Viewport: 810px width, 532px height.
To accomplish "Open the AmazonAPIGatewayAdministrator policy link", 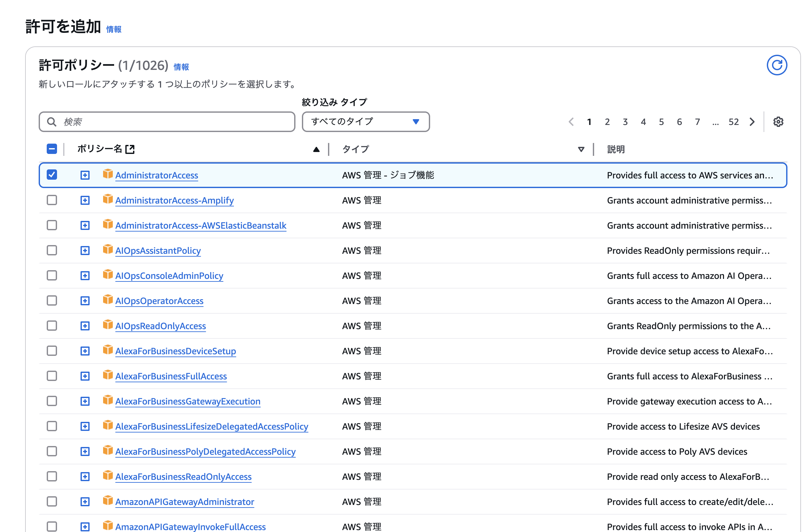I will point(185,502).
